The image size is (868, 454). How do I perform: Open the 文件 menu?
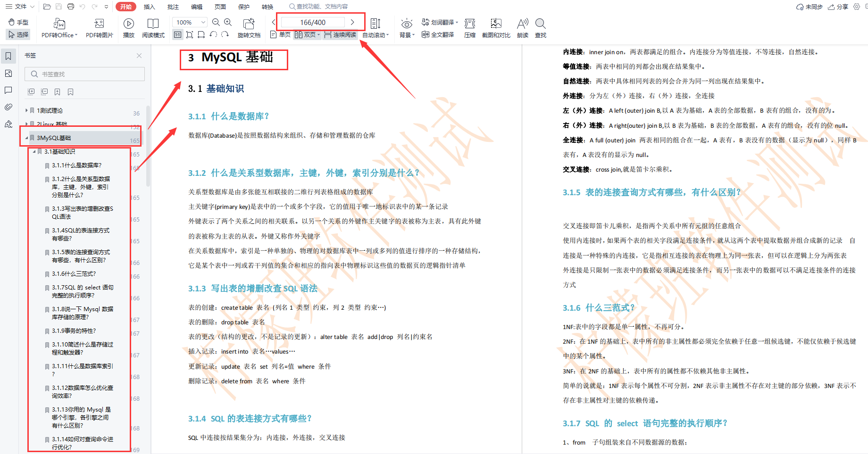[x=20, y=7]
